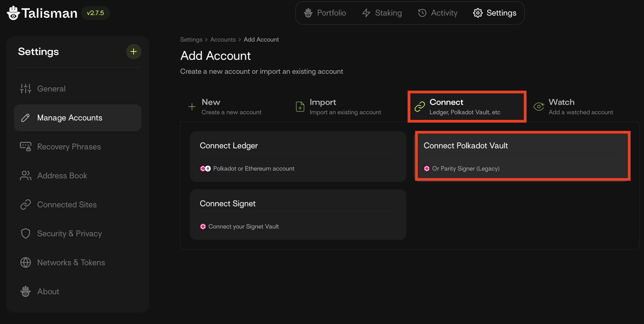Choose the Connect Ledger card

click(x=298, y=156)
